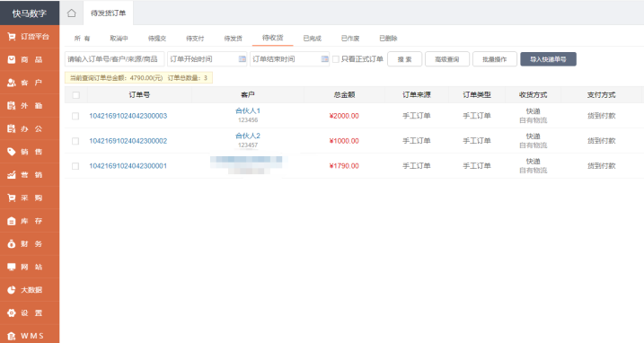Select all orders with header checkbox
The height and width of the screenshot is (343, 644).
point(76,95)
